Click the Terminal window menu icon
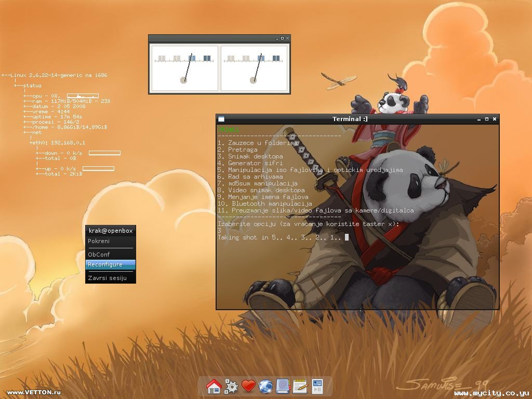 point(221,119)
